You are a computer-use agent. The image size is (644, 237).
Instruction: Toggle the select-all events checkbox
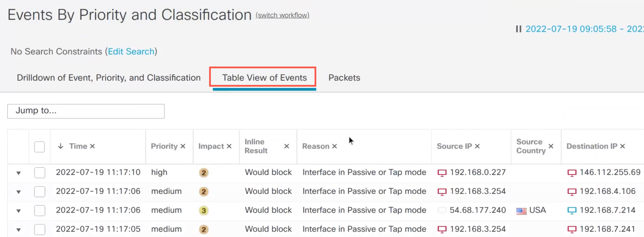(40, 147)
